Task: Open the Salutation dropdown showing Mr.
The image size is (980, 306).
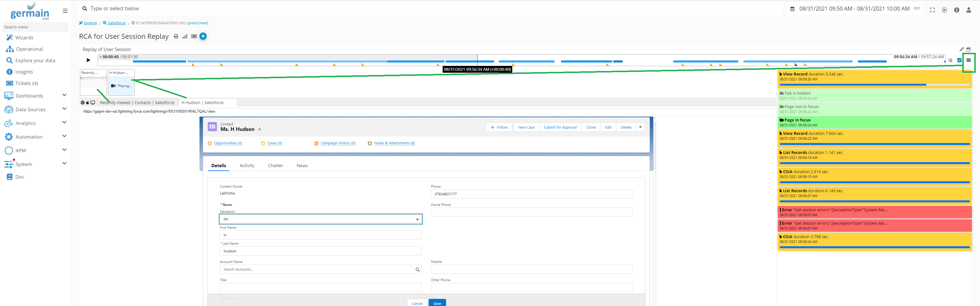Action: point(320,219)
